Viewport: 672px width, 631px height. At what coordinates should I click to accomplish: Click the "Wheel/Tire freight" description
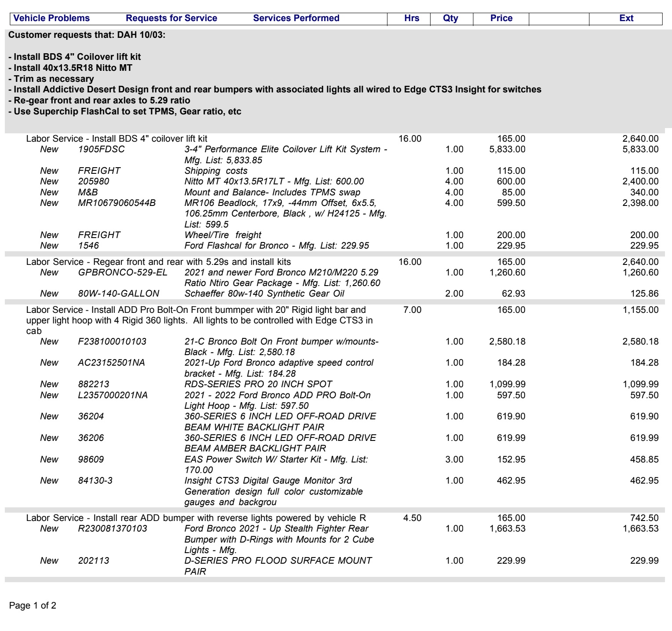click(x=223, y=235)
